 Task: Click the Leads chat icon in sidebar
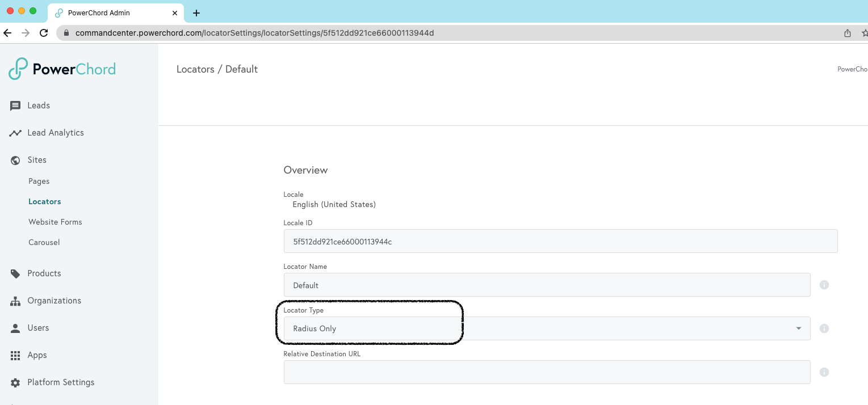click(x=15, y=106)
